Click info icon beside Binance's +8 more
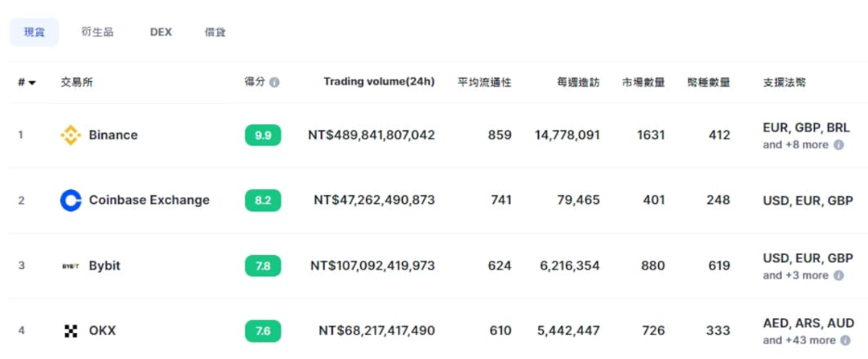The image size is (868, 359). (838, 145)
